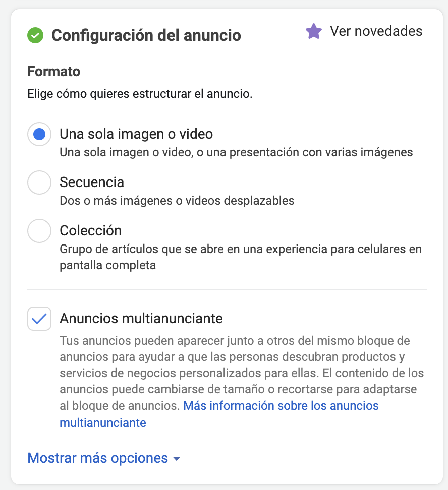This screenshot has width=448, height=490.
Task: Expand Mostrar más opciones
Action: [104, 458]
